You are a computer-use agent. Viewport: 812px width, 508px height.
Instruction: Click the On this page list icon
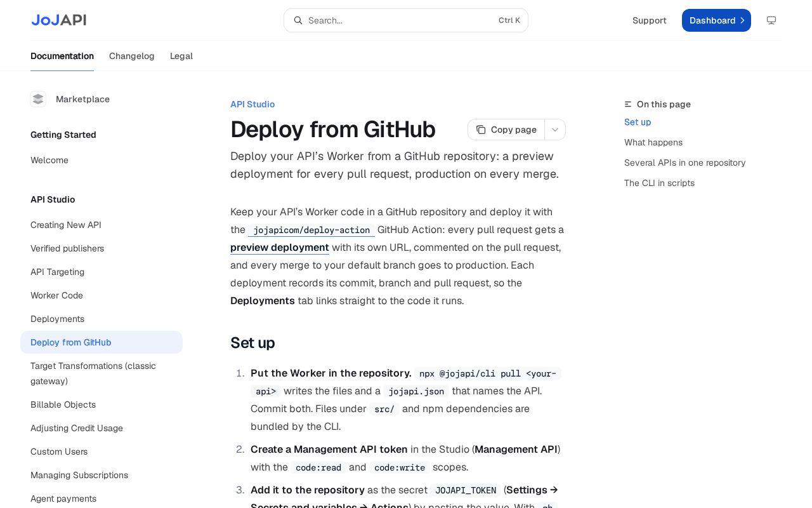click(628, 104)
